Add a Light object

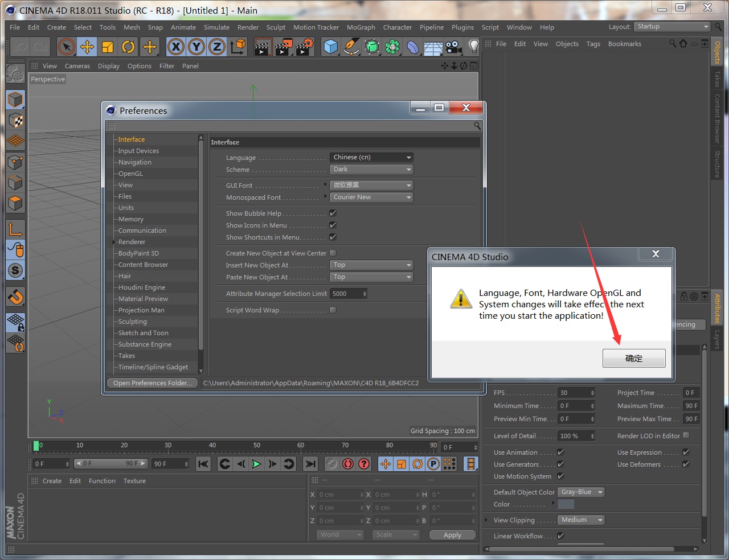(x=473, y=47)
